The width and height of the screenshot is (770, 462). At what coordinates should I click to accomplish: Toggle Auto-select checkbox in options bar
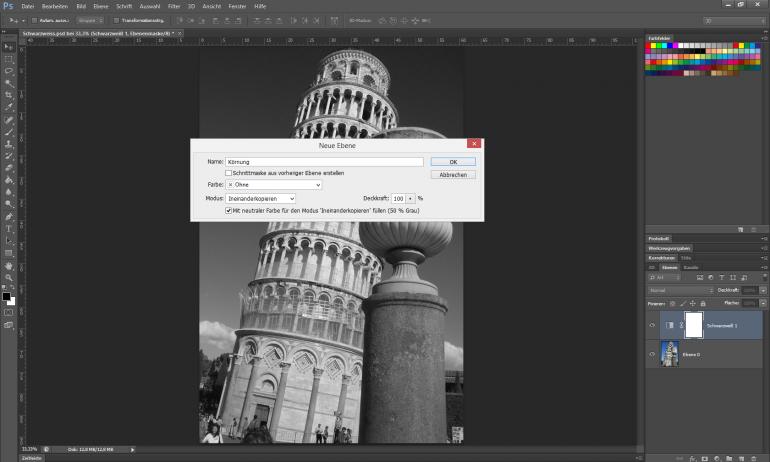pos(34,21)
